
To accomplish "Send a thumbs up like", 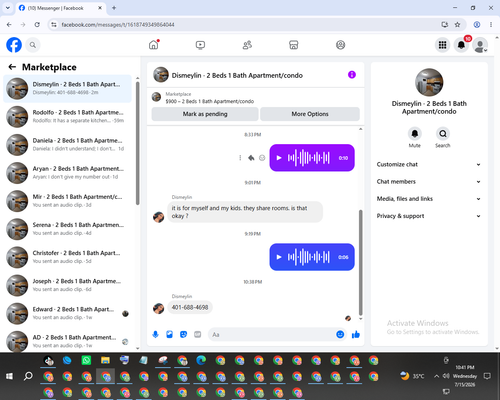I will pyautogui.click(x=356, y=334).
